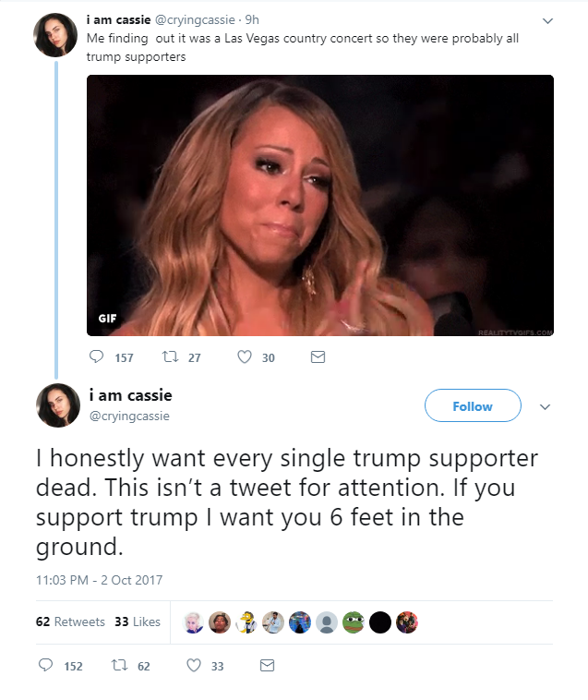Viewport: 588px width, 700px height.
Task: Open the 11:03 PM - 2 Oct 2017 timestamp
Action: tap(99, 580)
